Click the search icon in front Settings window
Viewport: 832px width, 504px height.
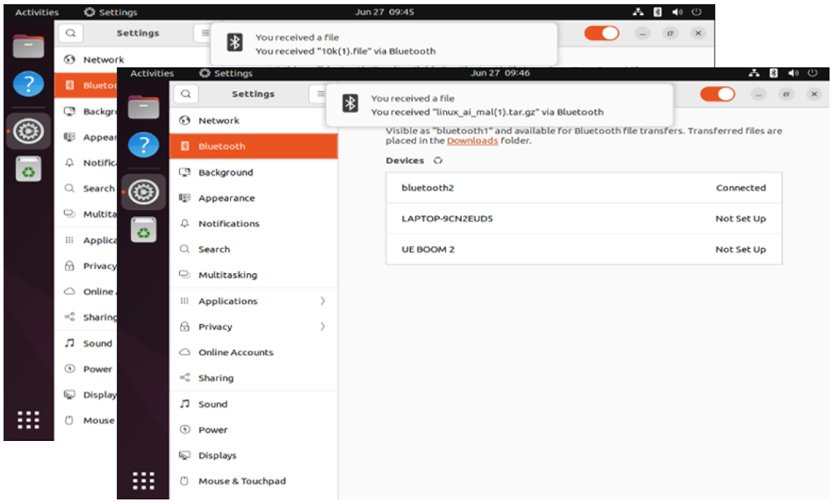click(186, 94)
